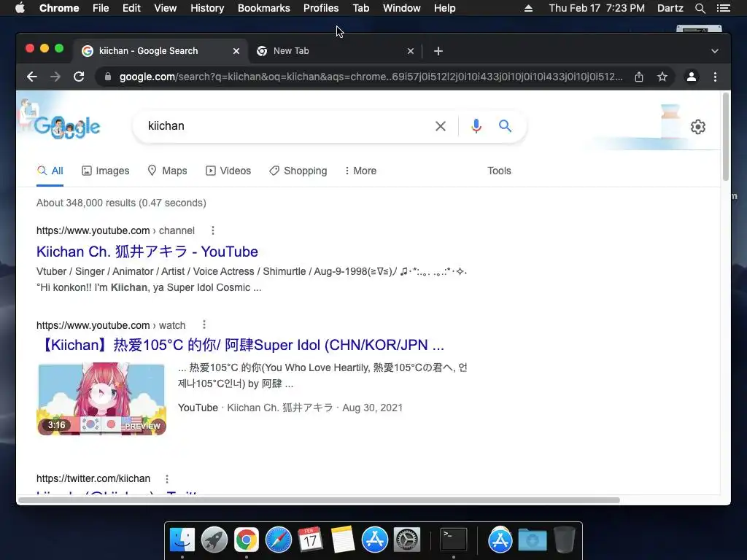Open result options for youtube watch

pyautogui.click(x=204, y=324)
